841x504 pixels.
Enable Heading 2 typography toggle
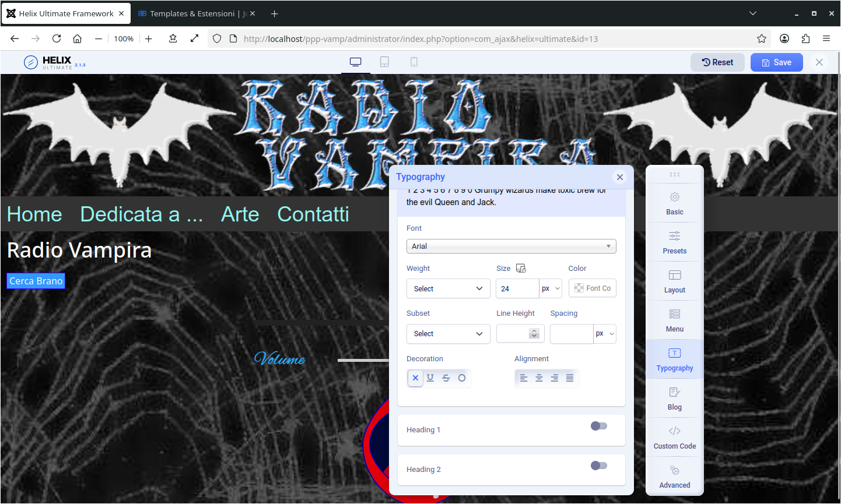click(x=599, y=466)
